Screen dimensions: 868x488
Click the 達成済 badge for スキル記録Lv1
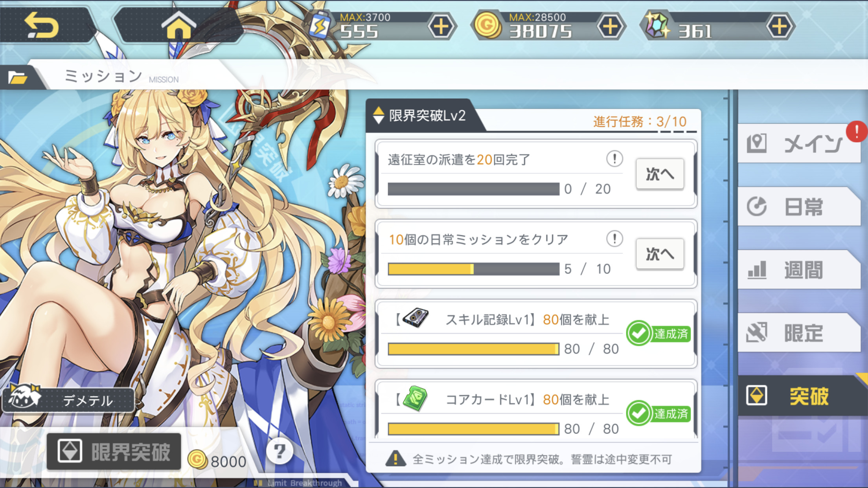[x=659, y=334]
